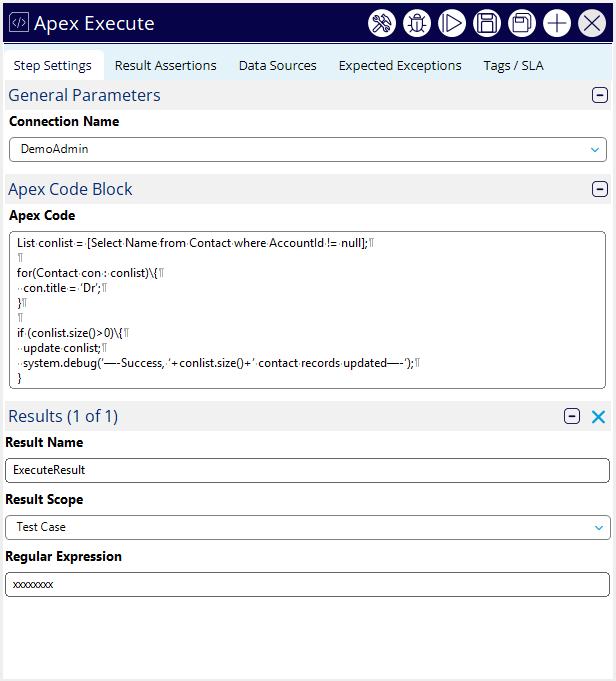The height and width of the screenshot is (681, 616).
Task: Add a new item with plus icon
Action: [x=557, y=24]
